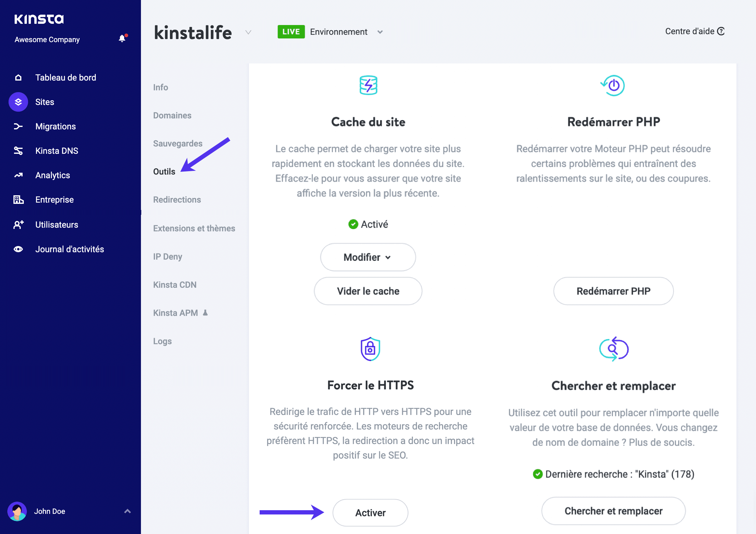Click the Kinsta DNS icon
The height and width of the screenshot is (534, 756).
pyautogui.click(x=18, y=150)
